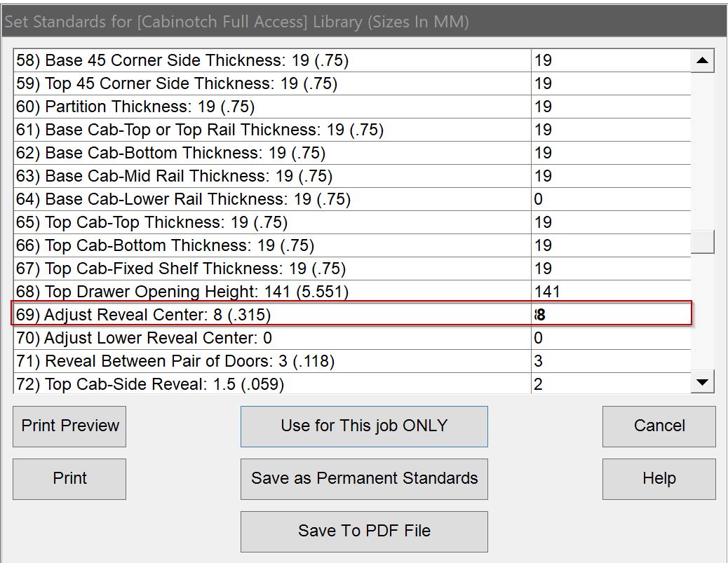Click the Top Drawer Opening Height value
The width and height of the screenshot is (728, 563).
pyautogui.click(x=610, y=292)
